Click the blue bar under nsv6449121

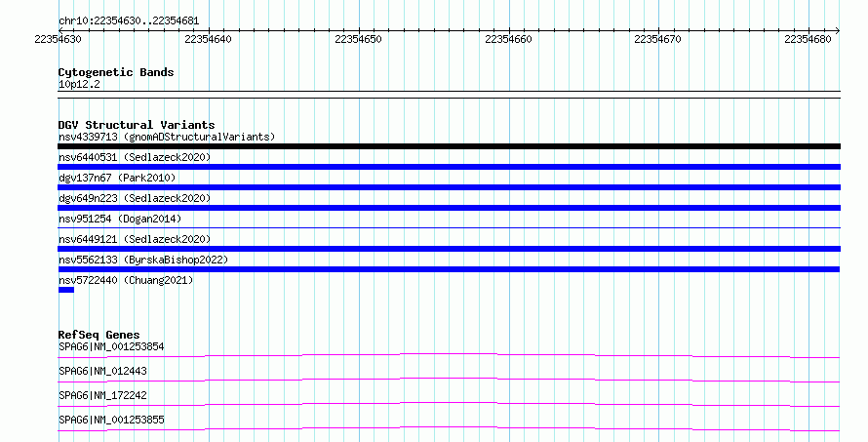449,249
